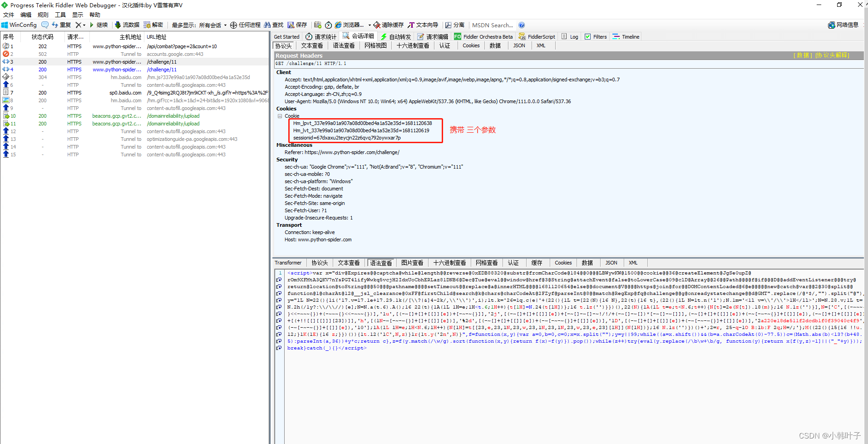
Task: Click the remove X icon
Action: tap(78, 25)
